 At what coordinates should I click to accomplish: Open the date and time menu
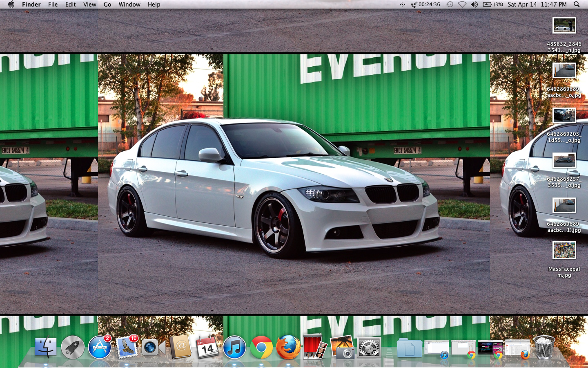[x=537, y=4]
